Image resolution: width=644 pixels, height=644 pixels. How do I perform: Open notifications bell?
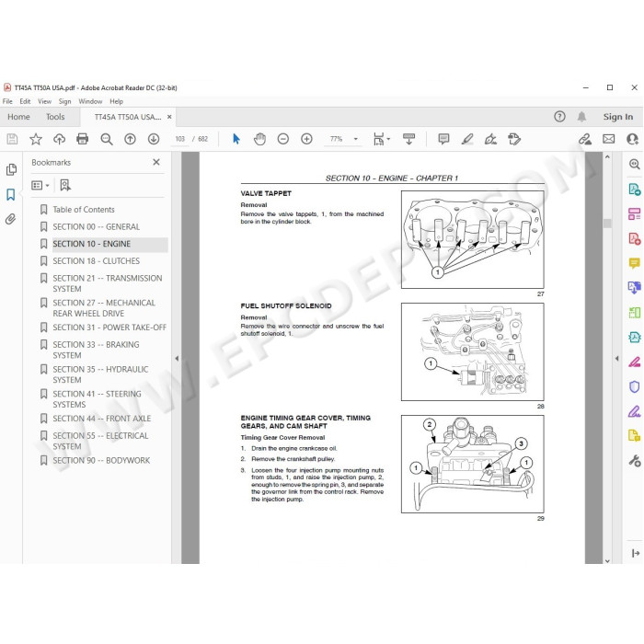[581, 117]
